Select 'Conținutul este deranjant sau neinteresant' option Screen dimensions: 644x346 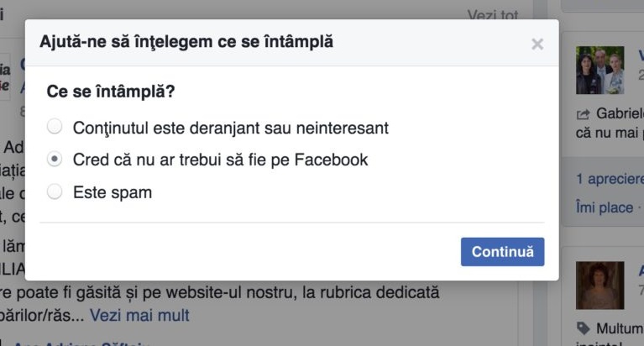click(55, 127)
